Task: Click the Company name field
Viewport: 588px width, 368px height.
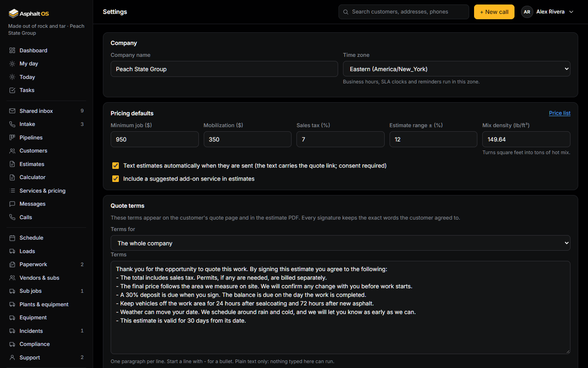Action: pos(224,69)
